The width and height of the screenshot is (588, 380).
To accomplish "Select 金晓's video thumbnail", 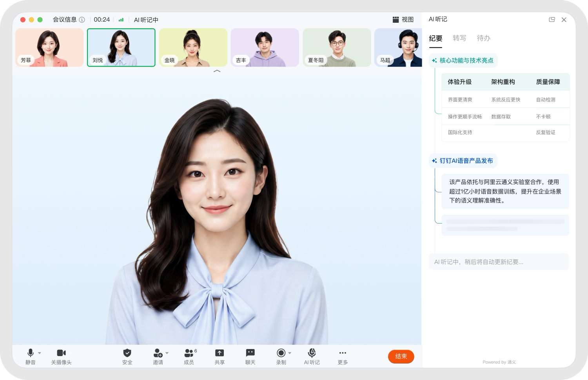I will pyautogui.click(x=193, y=47).
